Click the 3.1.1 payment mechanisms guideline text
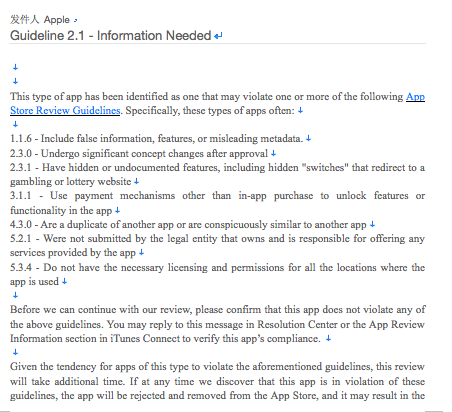The image size is (452, 412). [x=217, y=203]
